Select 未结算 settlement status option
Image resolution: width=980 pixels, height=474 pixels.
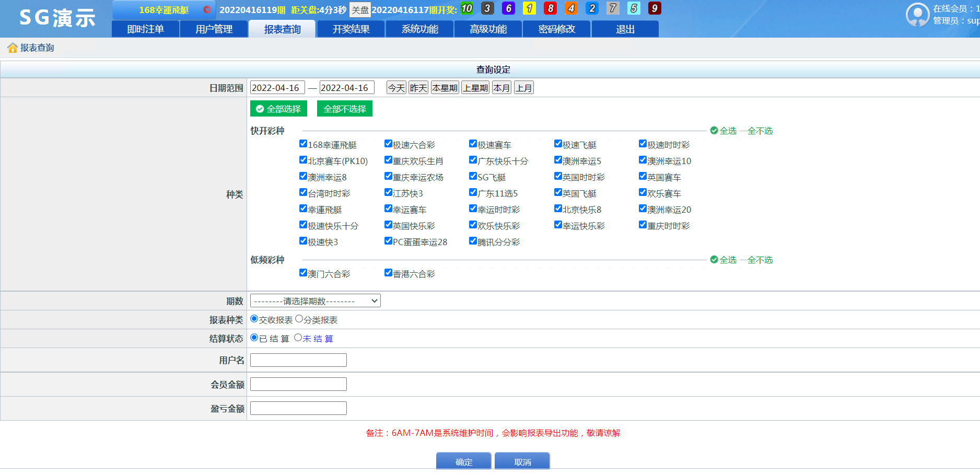click(297, 338)
